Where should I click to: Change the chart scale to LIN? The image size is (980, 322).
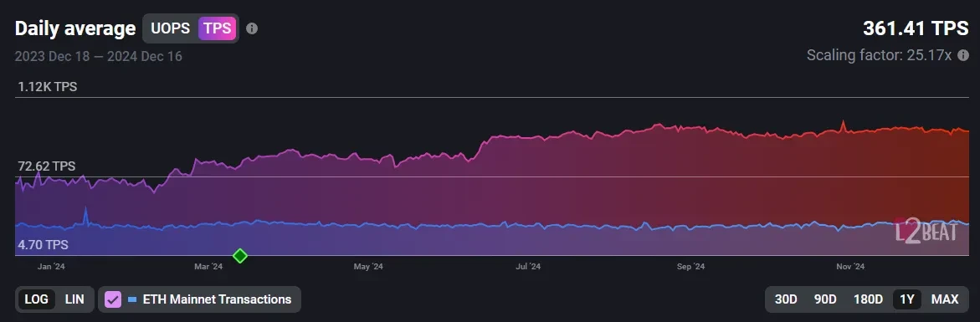coord(74,299)
